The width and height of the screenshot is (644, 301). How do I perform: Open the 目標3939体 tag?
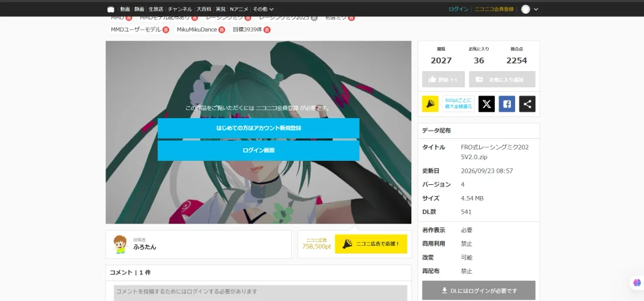click(247, 30)
